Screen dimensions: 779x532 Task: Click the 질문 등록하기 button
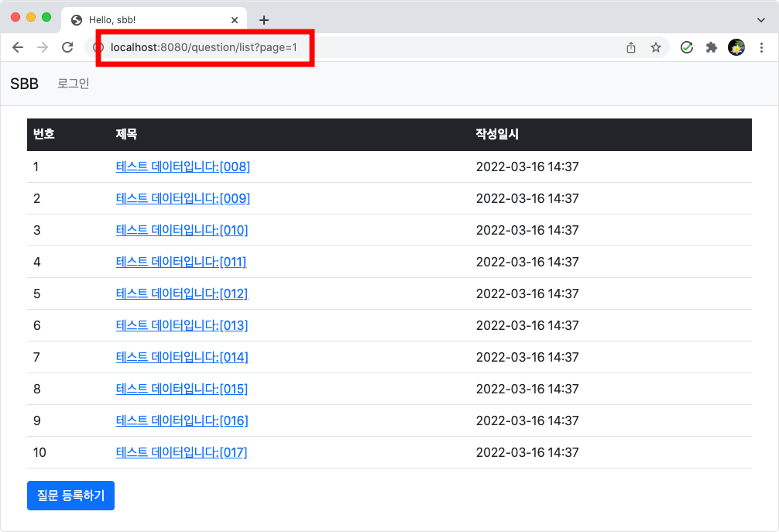[x=70, y=496]
